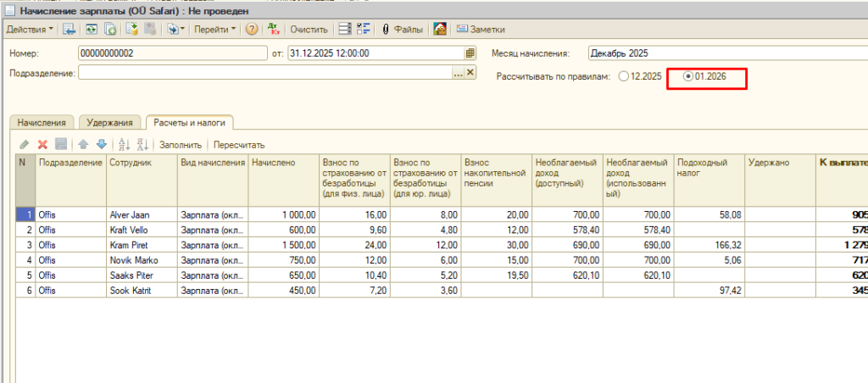The height and width of the screenshot is (383, 868).
Task: Move row down with blue arrow
Action: pos(102,145)
